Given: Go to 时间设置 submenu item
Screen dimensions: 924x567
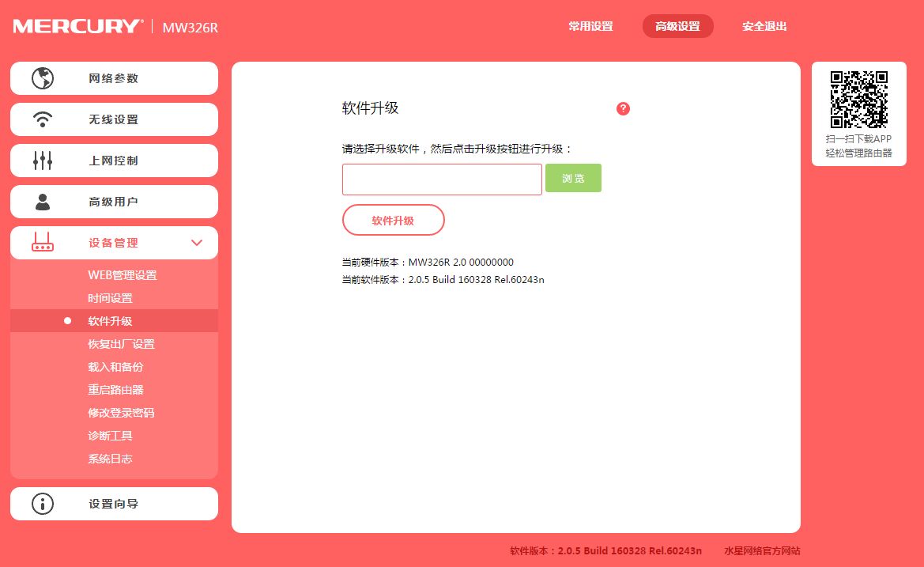Looking at the screenshot, I should pyautogui.click(x=110, y=298).
